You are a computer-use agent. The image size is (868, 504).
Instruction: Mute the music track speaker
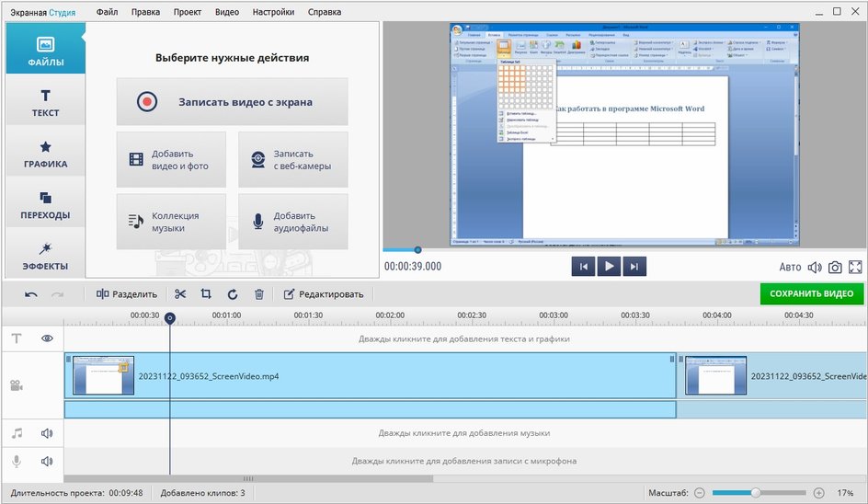[x=47, y=433]
